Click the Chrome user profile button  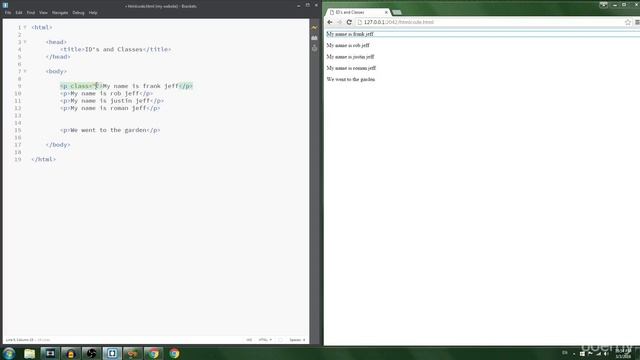(603, 5)
